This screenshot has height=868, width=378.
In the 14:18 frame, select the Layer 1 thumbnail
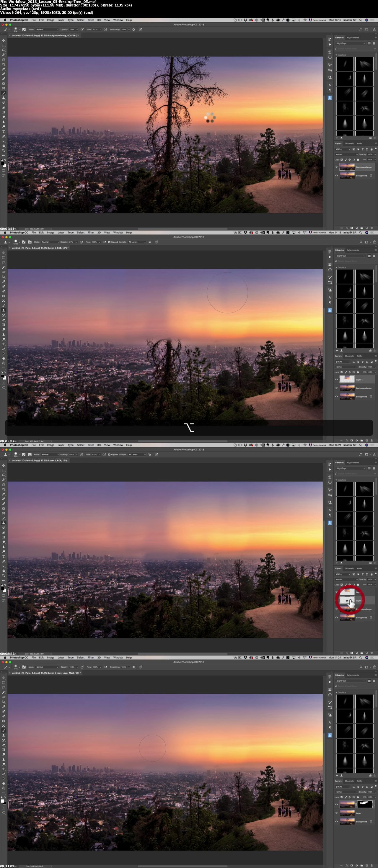[x=347, y=380]
